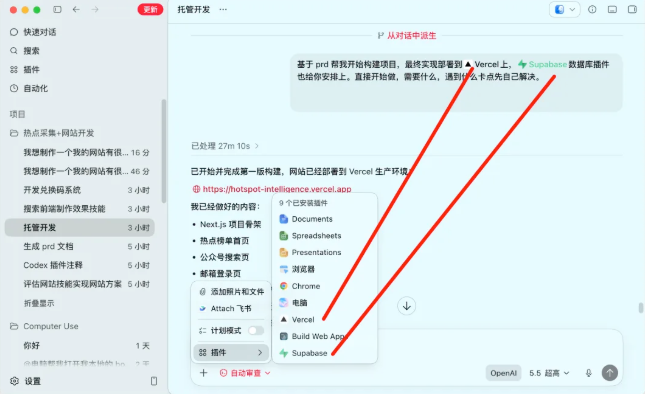645x394 pixels.
Task: Select the Codex 插件注释 conversation
Action: (80, 265)
